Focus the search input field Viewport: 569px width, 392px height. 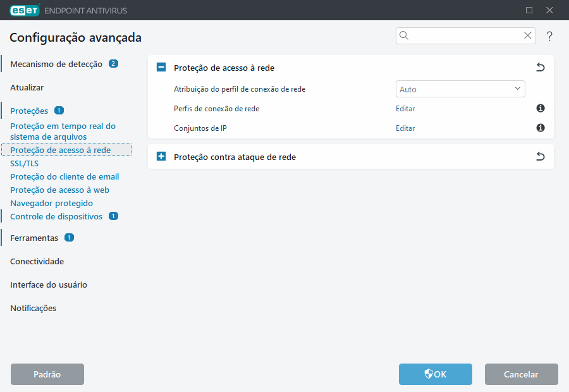pos(465,35)
